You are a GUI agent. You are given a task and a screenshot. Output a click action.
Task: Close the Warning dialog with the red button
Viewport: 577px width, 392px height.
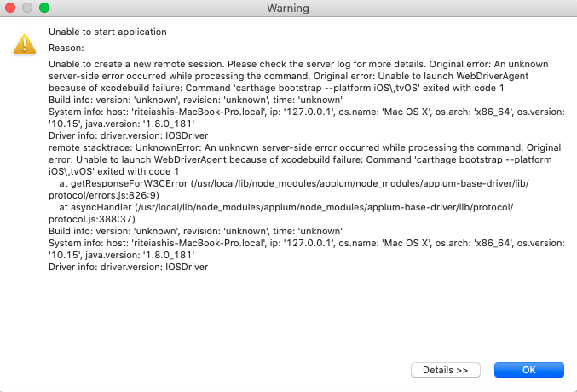(x=11, y=9)
